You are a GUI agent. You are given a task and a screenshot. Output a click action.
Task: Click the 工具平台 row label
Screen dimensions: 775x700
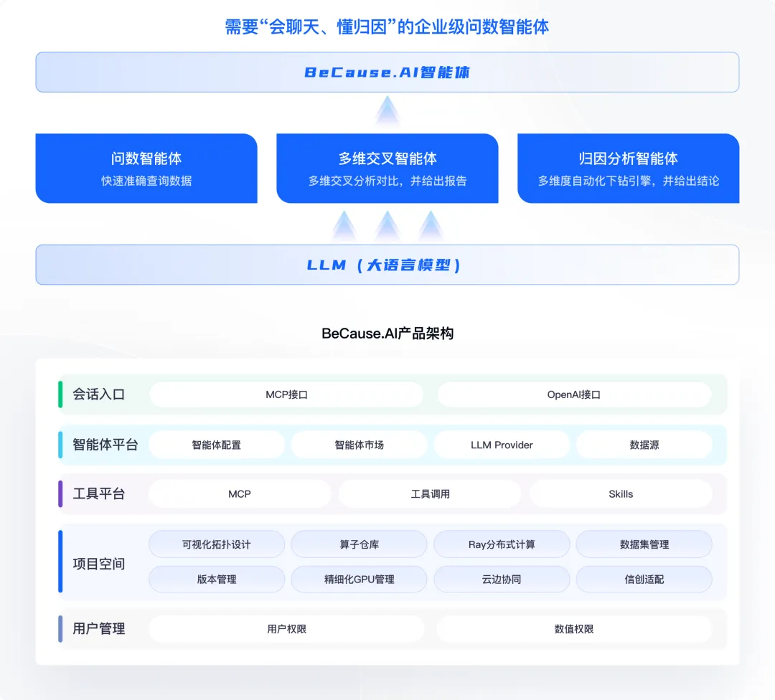pyautogui.click(x=98, y=493)
